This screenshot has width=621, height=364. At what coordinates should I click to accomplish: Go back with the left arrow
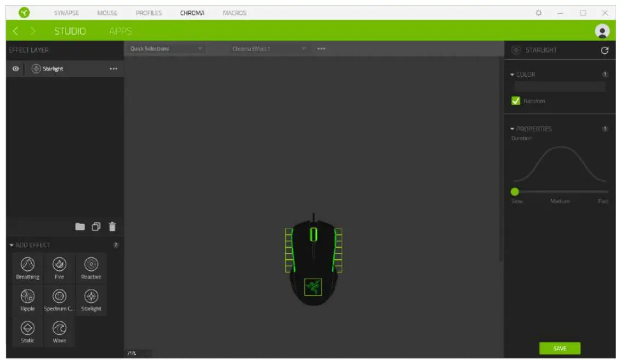tap(15, 31)
